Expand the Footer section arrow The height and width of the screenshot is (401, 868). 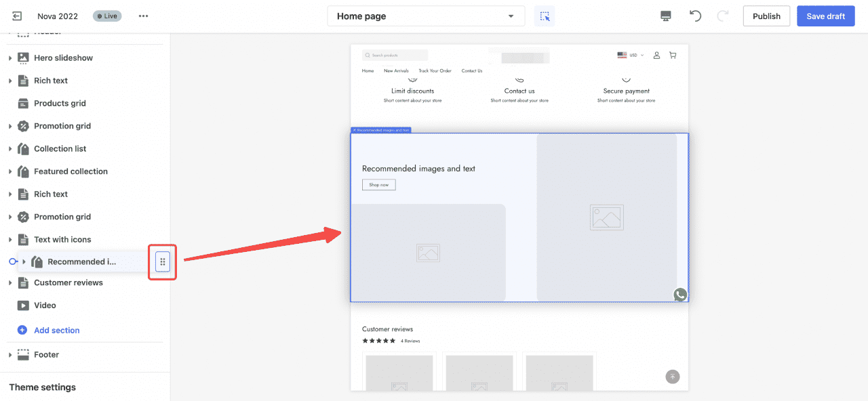coord(10,355)
